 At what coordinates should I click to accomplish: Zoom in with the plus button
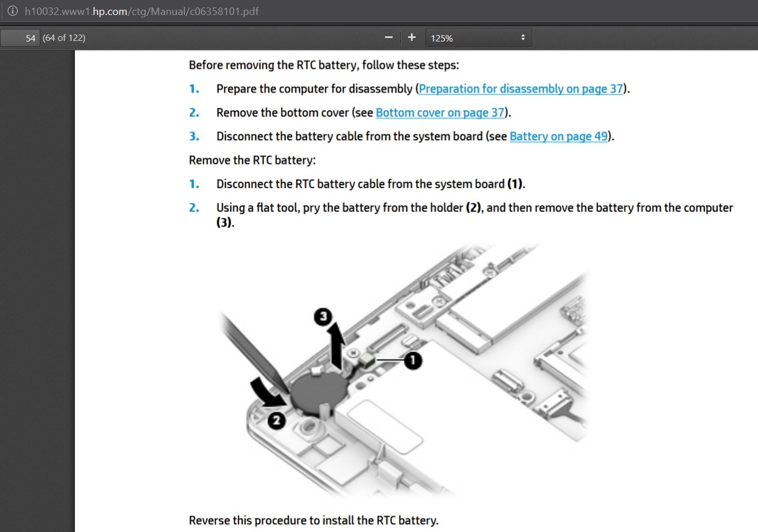pyautogui.click(x=412, y=37)
